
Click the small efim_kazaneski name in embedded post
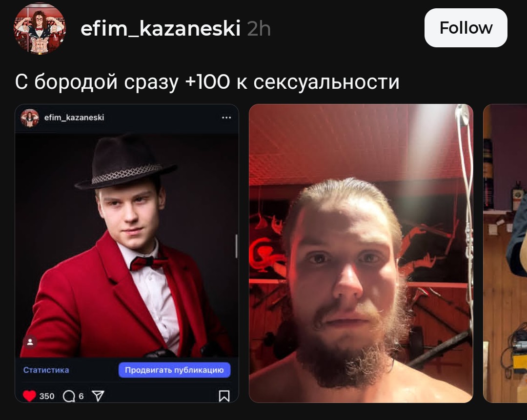click(74, 118)
